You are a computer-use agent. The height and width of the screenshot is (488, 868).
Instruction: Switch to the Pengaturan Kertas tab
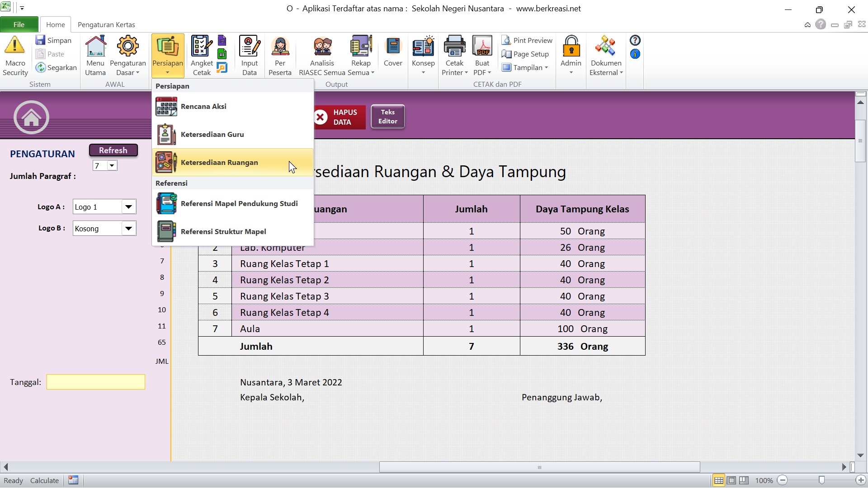(x=106, y=24)
